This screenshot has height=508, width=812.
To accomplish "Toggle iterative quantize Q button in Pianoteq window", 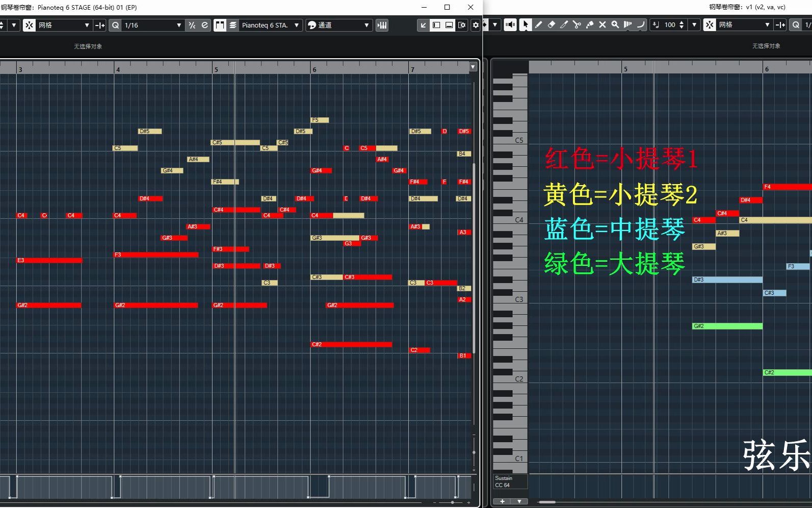I will [x=116, y=25].
